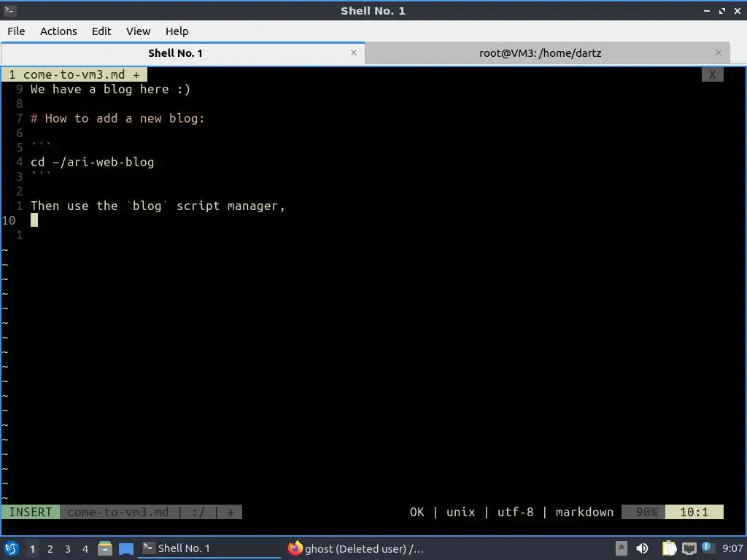Click 'Then use the `blog` script manager,' line
Screen dimensions: 747x560
pos(158,206)
